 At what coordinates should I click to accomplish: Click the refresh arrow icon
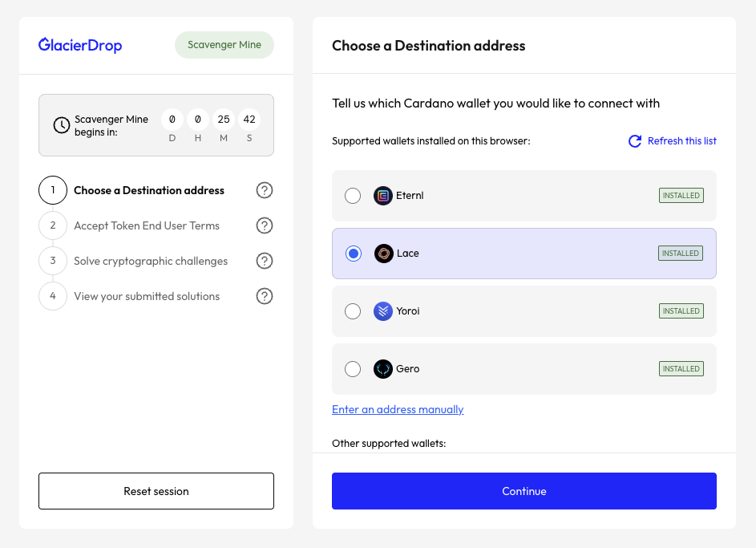pyautogui.click(x=635, y=141)
